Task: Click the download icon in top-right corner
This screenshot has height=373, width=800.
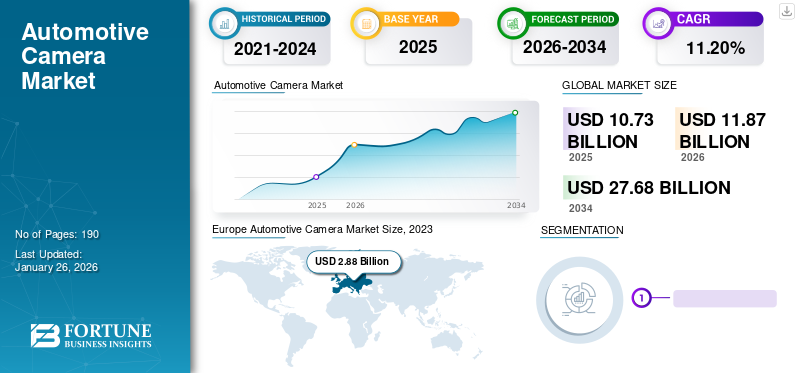Action: 786,11
